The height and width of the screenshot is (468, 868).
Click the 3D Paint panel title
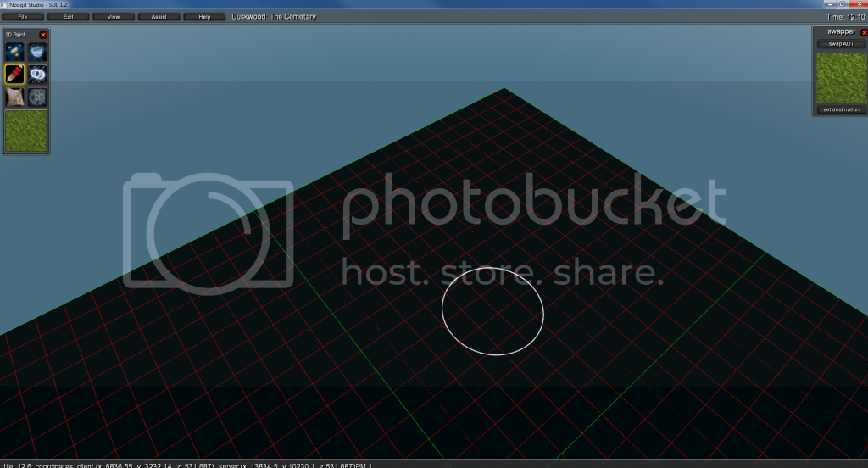tap(15, 35)
